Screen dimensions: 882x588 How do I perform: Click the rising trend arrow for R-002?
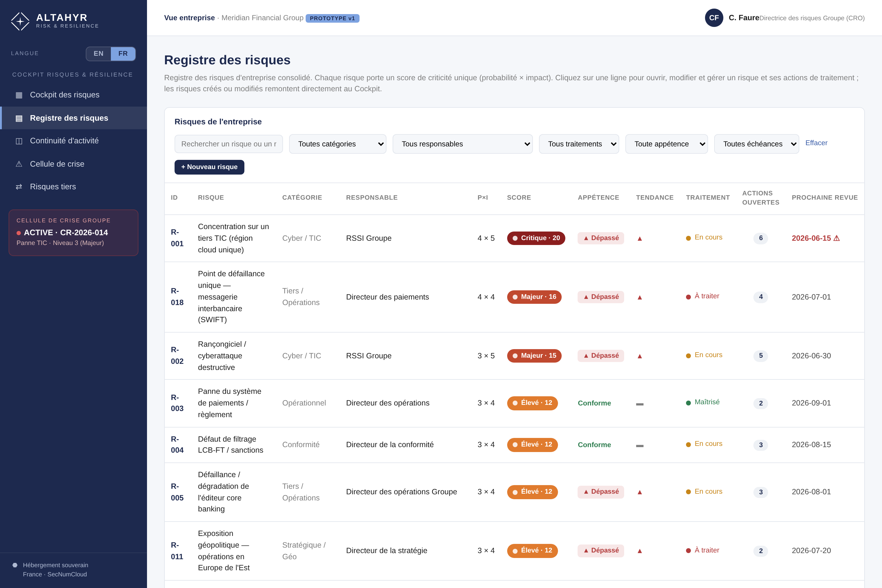pos(640,356)
